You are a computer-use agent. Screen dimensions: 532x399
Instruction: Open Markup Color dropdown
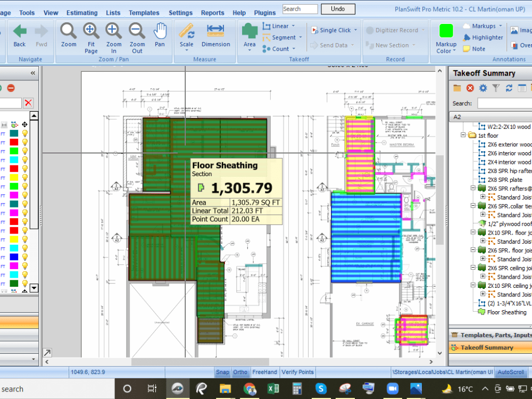coord(454,51)
